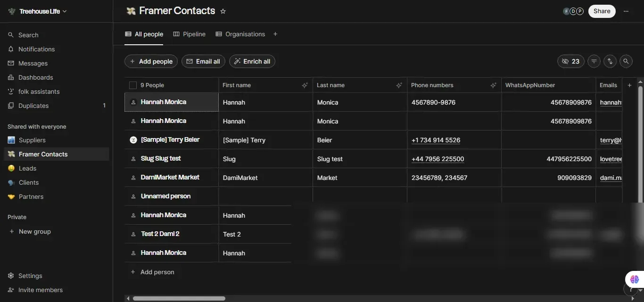
Task: Click the [Sample] Terry Beier avatar icon
Action: (133, 140)
